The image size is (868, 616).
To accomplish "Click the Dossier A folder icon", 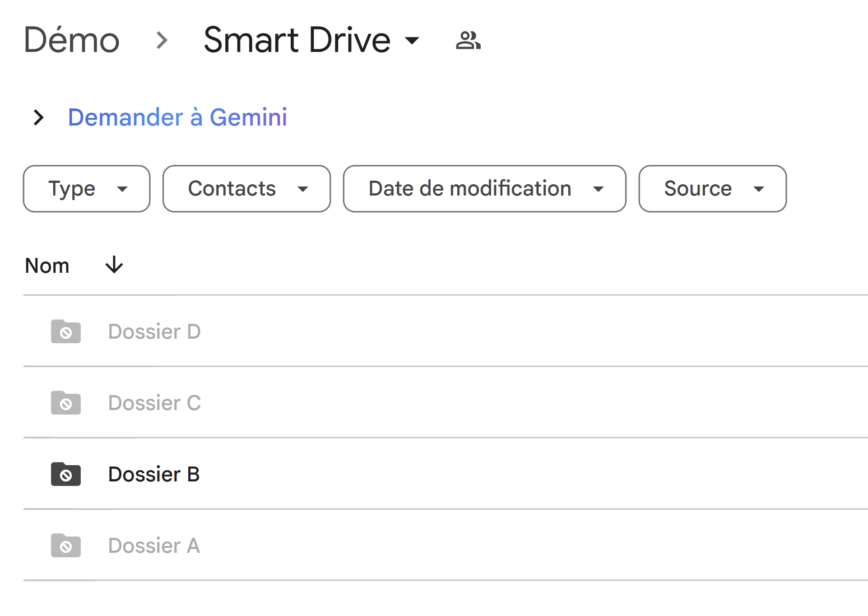I will pyautogui.click(x=66, y=546).
